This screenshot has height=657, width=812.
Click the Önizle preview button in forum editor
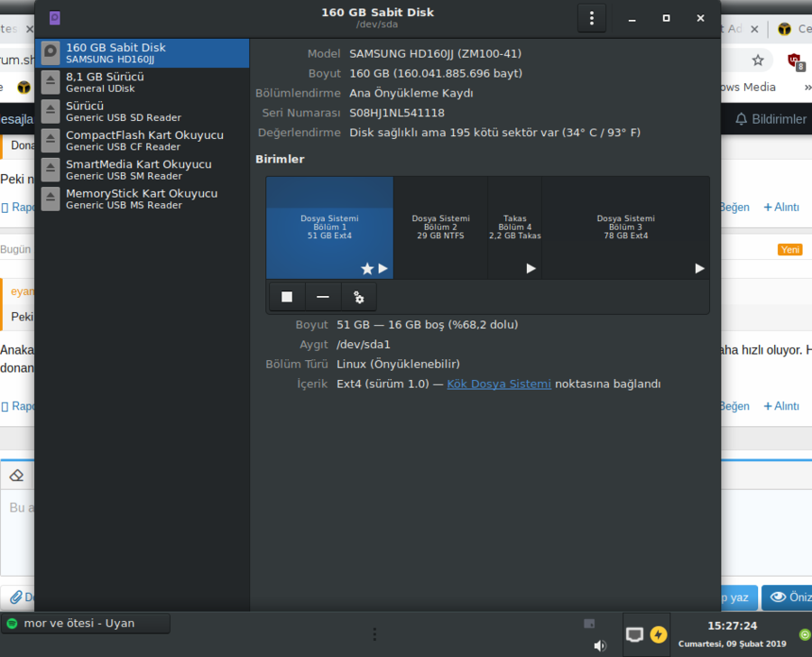pos(787,597)
